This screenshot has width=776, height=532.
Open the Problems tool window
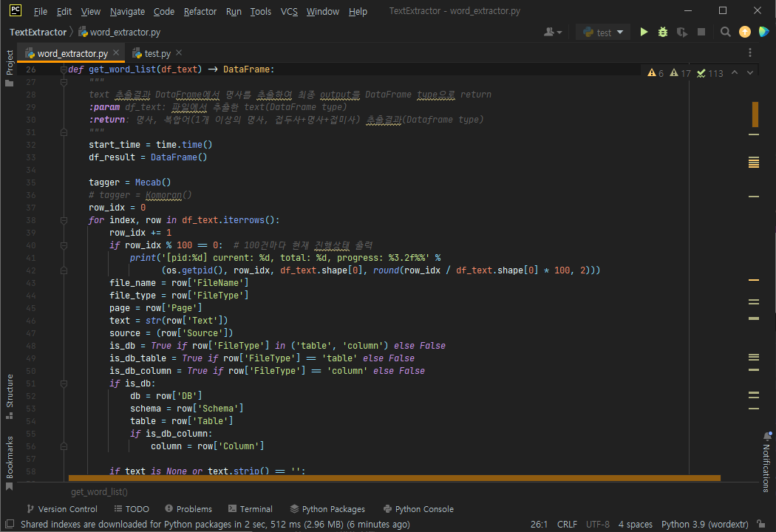pyautogui.click(x=188, y=509)
